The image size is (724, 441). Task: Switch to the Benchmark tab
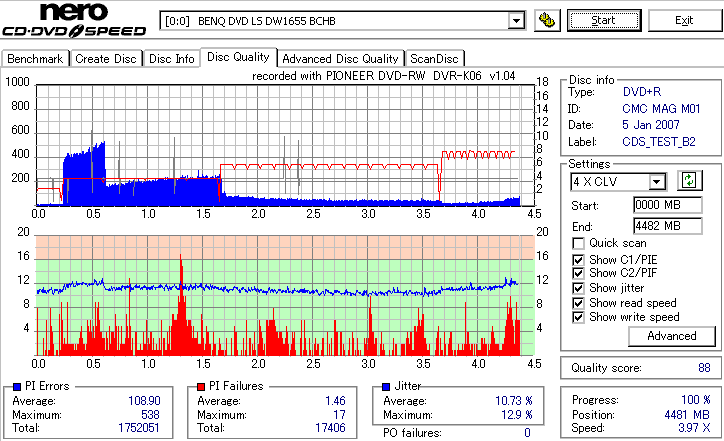point(35,59)
